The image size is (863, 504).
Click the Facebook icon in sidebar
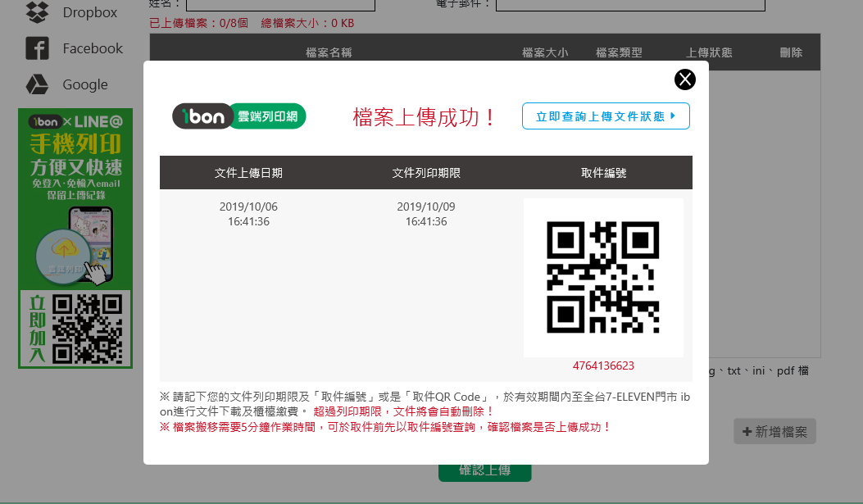coord(37,48)
